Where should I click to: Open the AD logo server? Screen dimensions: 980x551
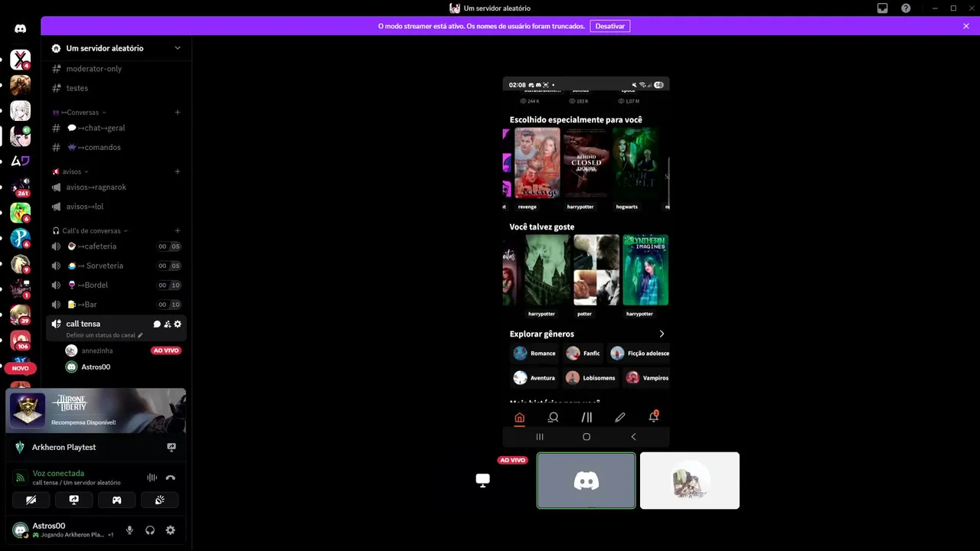(21, 161)
